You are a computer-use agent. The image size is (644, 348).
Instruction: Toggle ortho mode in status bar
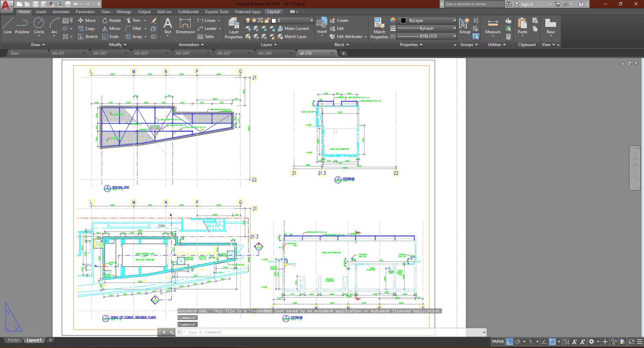pos(510,342)
